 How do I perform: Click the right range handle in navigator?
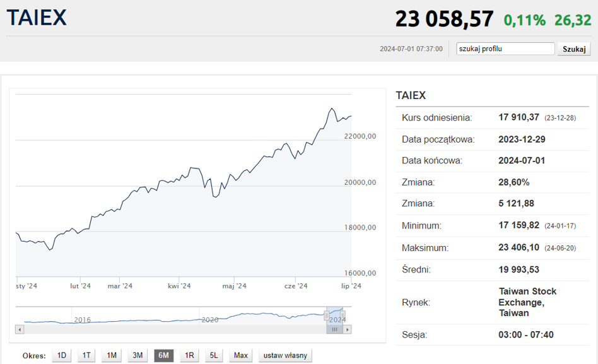coord(343,315)
